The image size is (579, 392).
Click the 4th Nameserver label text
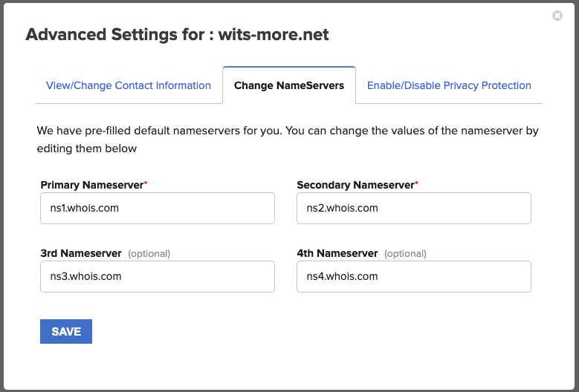pyautogui.click(x=337, y=253)
